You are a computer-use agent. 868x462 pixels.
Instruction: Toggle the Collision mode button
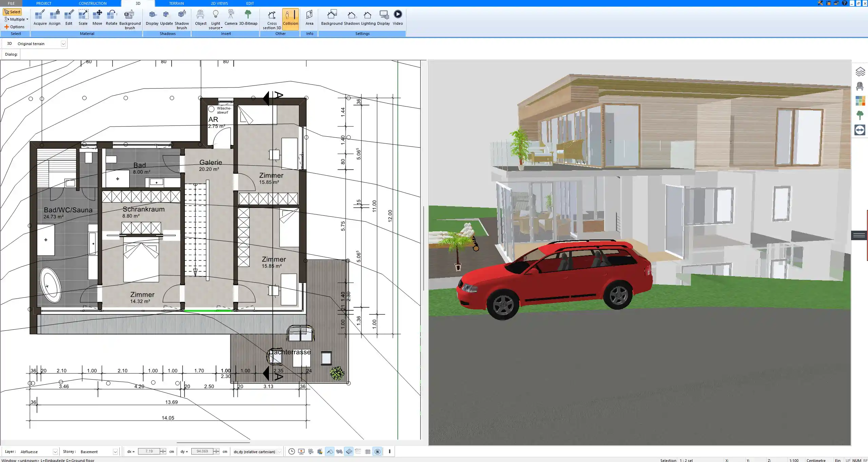290,19
